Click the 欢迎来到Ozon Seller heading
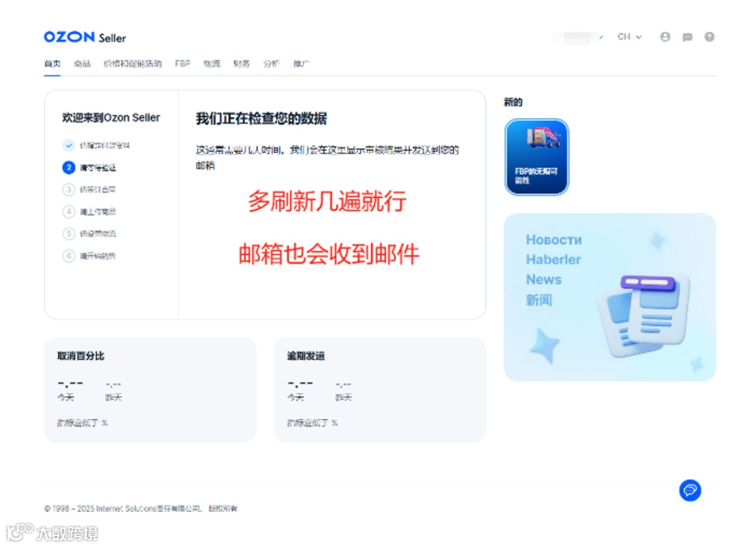 pyautogui.click(x=111, y=118)
